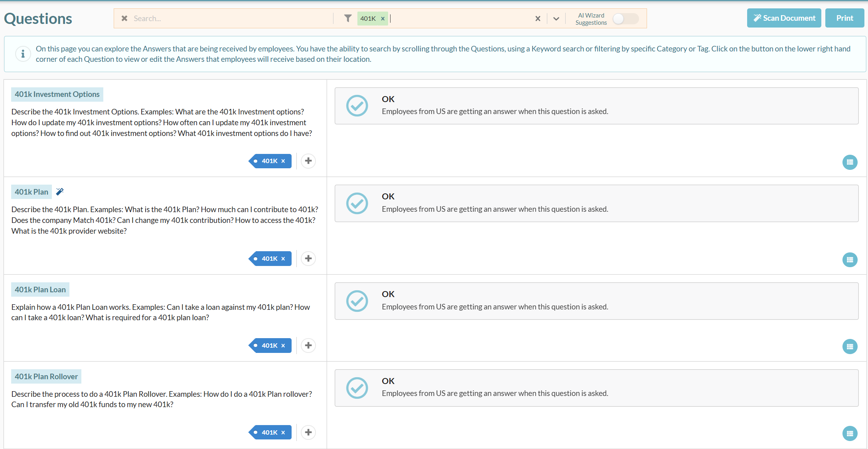Expand the tag filter dropdown chevron
The height and width of the screenshot is (449, 868).
click(556, 19)
